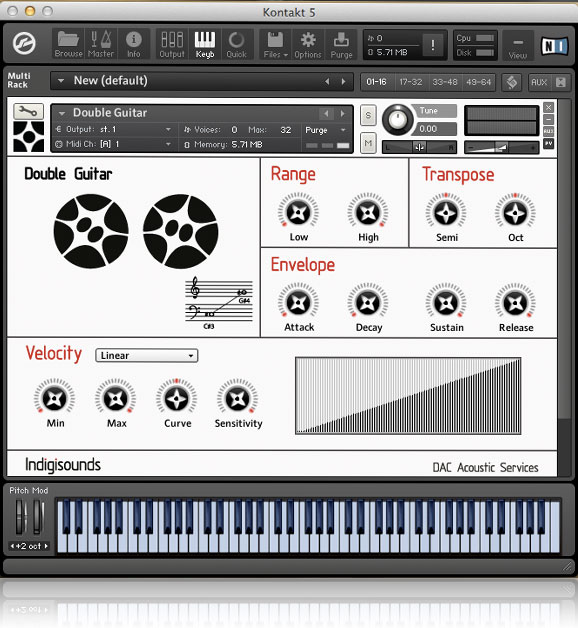Viewport: 578px width, 628px height.
Task: Load previous instrument with header left arrow
Action: 326,114
